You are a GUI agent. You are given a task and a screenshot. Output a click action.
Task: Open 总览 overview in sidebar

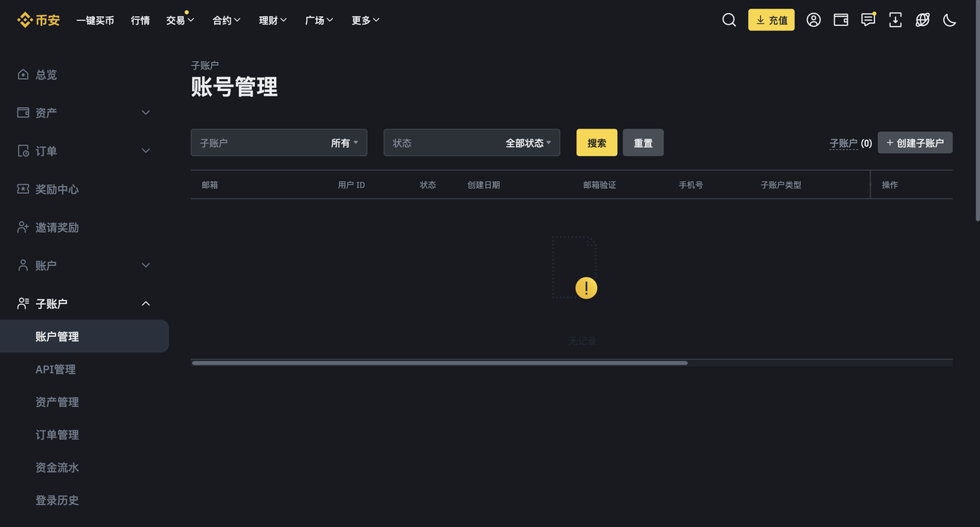pos(46,74)
